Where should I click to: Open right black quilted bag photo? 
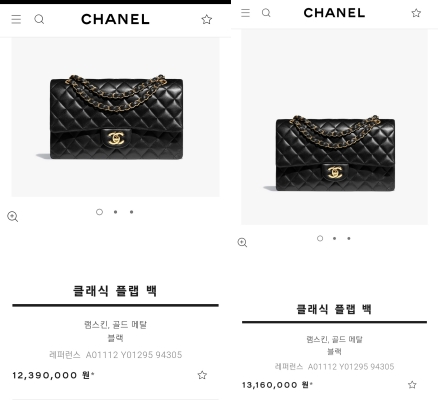point(334,127)
